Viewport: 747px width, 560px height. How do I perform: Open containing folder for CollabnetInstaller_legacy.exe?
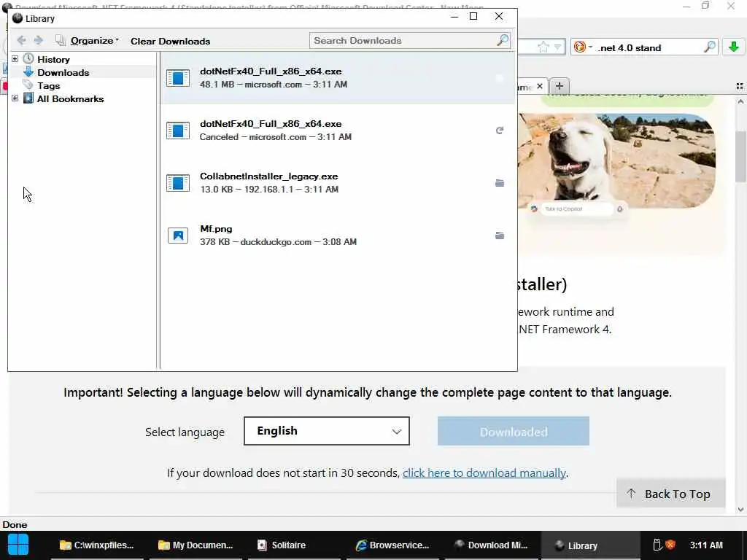499,183
